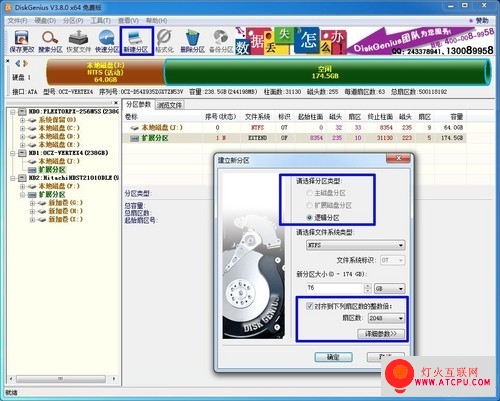
Task: Close the 建立新分区 dialog
Action: [399, 158]
